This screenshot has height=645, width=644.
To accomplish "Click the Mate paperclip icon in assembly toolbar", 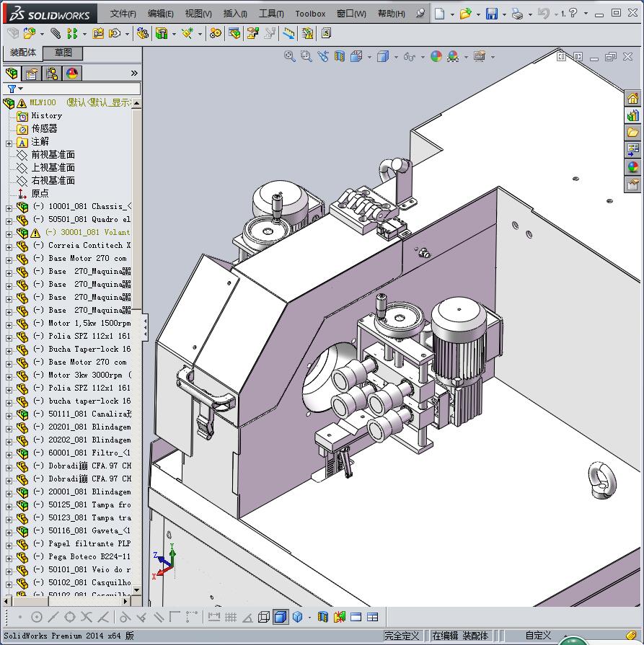I will [56, 33].
